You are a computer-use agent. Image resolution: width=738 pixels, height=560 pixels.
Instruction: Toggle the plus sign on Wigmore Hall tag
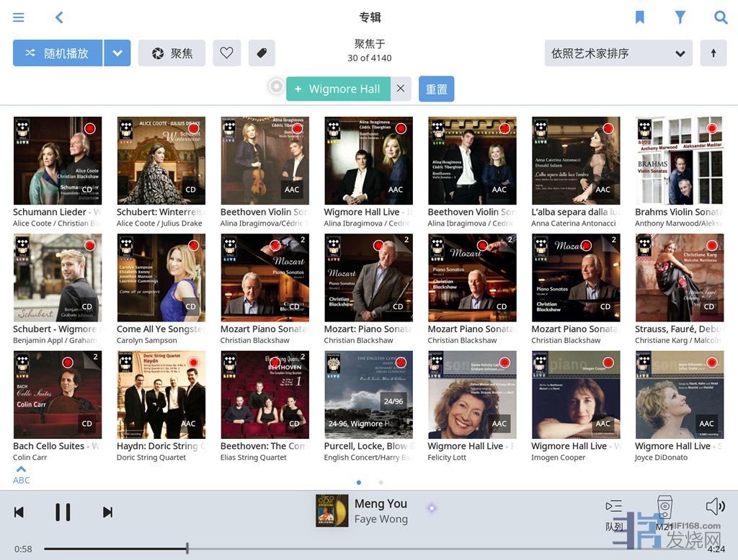point(298,89)
